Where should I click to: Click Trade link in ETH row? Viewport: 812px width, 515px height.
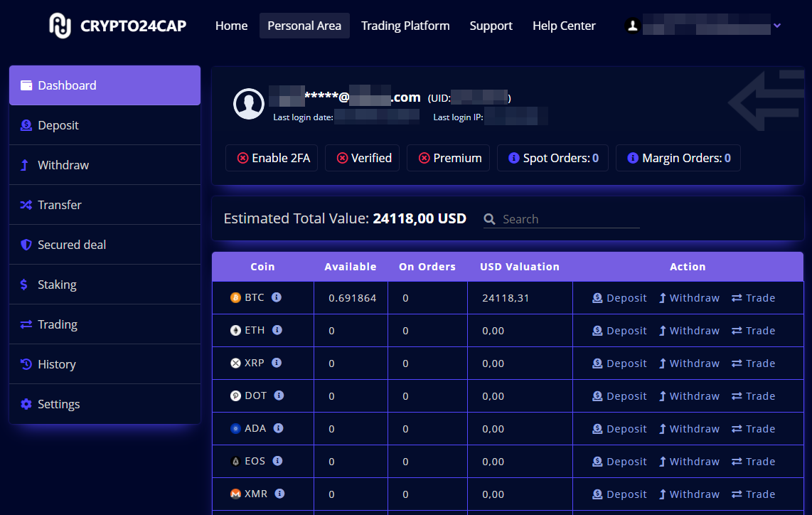click(x=753, y=331)
